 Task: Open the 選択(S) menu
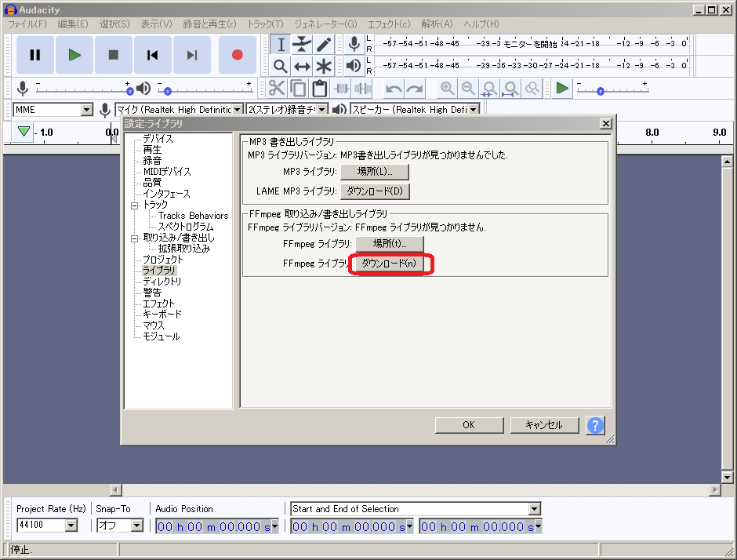(x=114, y=24)
